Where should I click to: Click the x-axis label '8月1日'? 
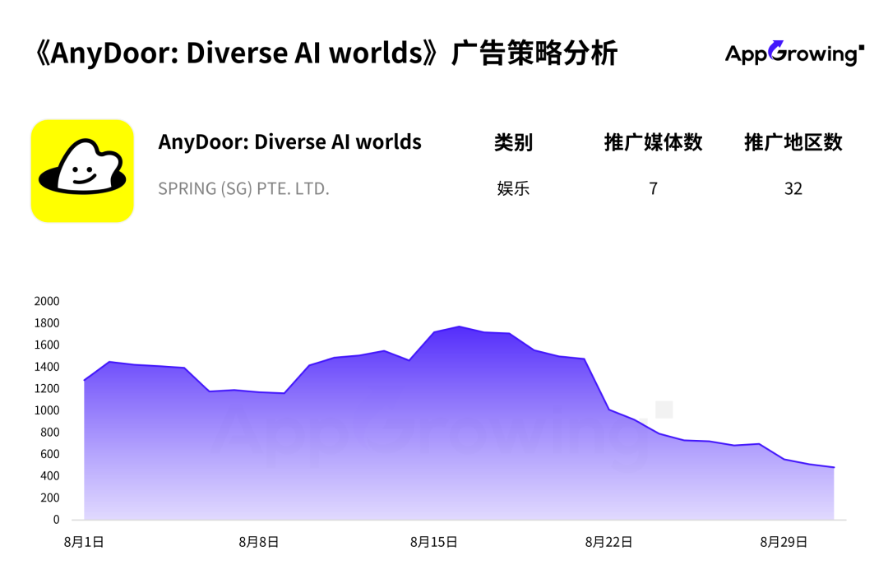84,542
